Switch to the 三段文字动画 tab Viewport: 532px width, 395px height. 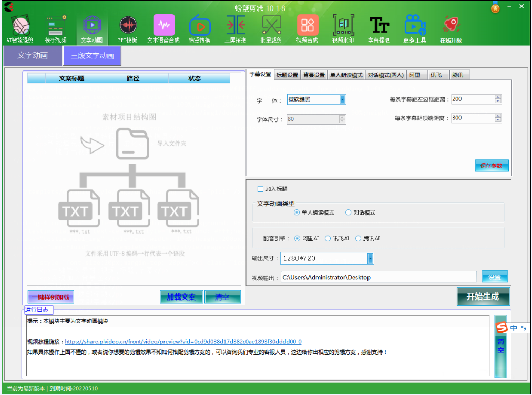tap(92, 56)
